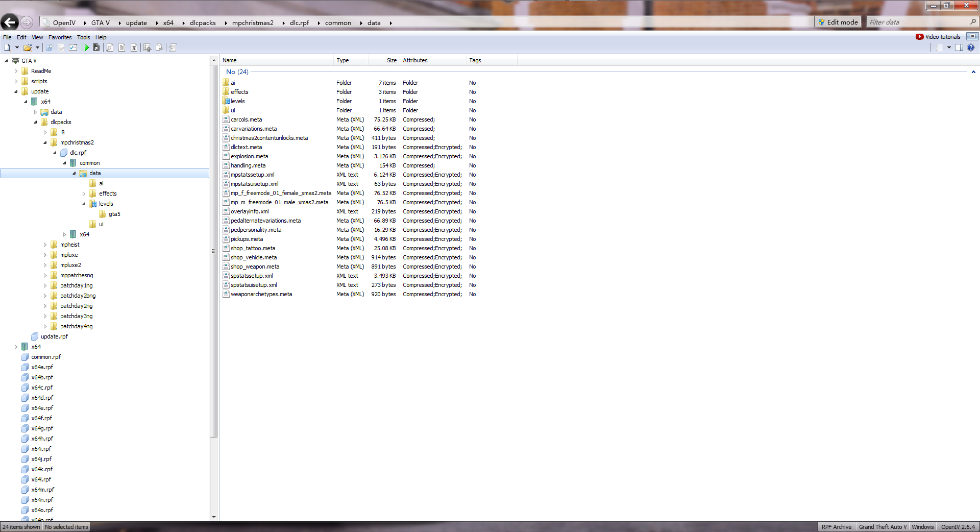Select weaponarchetypes.meta in the file list
Viewport: 980px width, 532px height.
tap(261, 294)
